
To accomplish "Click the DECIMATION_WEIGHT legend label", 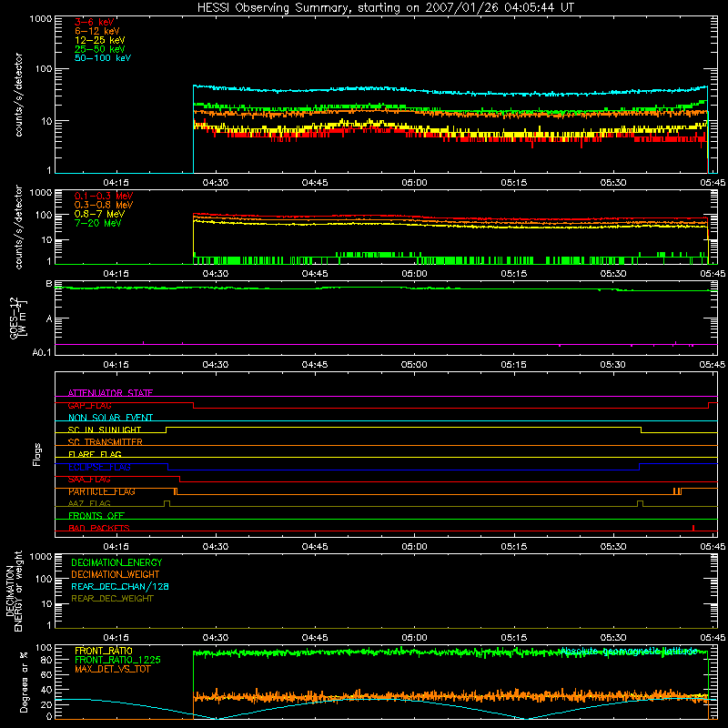I will [116, 574].
